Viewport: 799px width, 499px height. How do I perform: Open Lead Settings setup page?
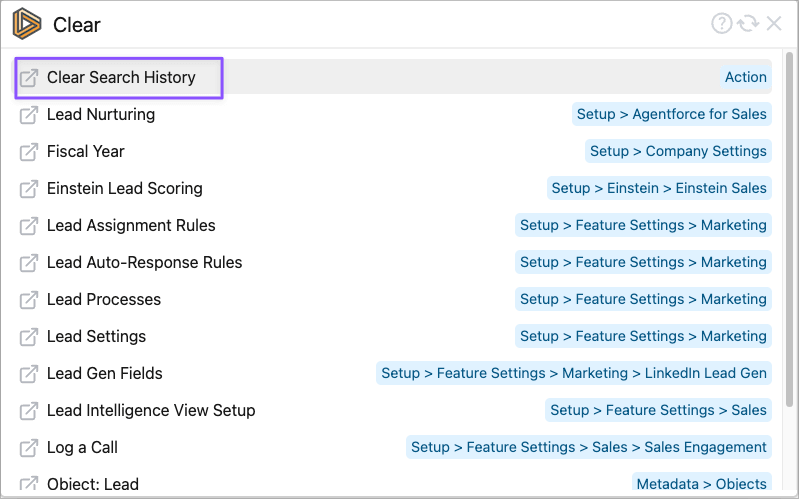point(96,337)
